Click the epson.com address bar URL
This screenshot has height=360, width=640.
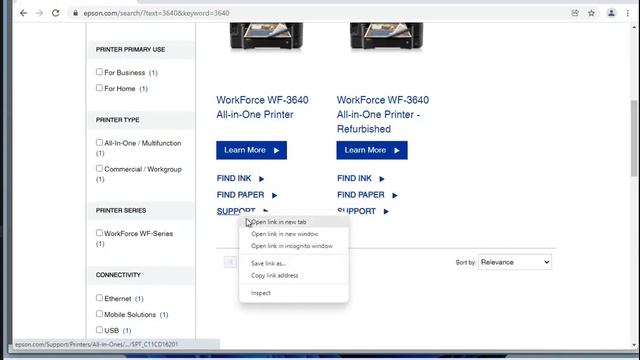[x=156, y=13]
